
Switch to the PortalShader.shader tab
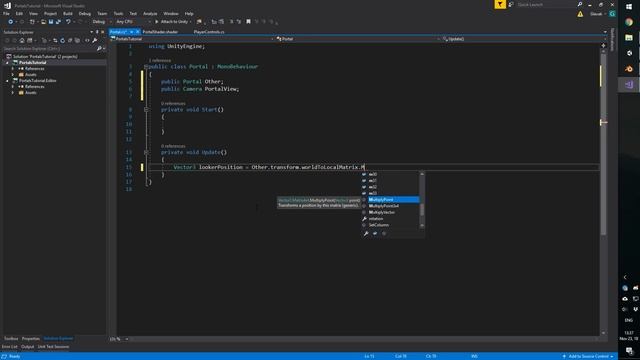point(160,32)
